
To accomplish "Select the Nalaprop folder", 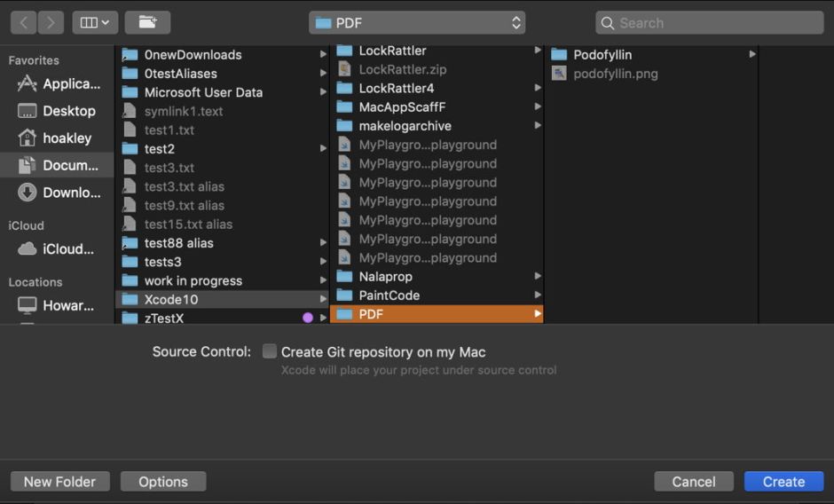I will pos(437,277).
